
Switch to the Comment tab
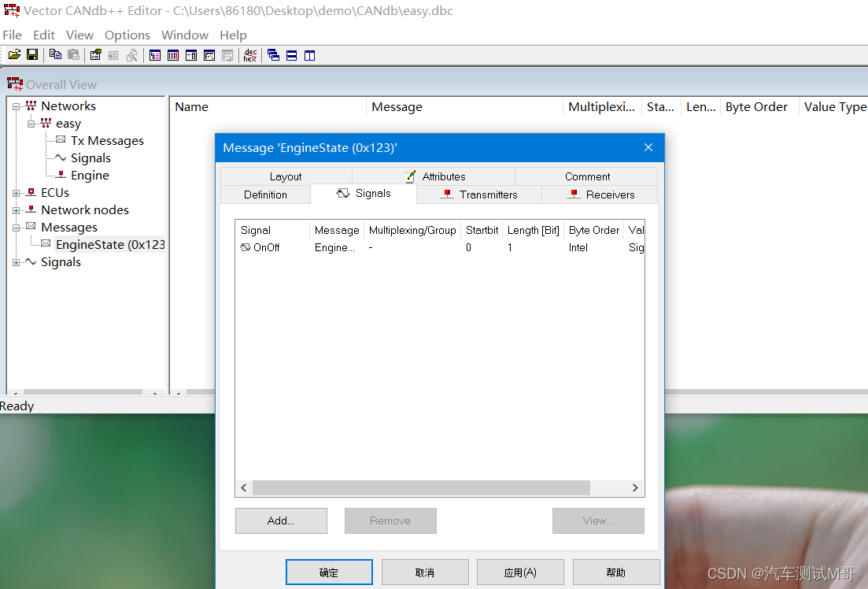(587, 176)
